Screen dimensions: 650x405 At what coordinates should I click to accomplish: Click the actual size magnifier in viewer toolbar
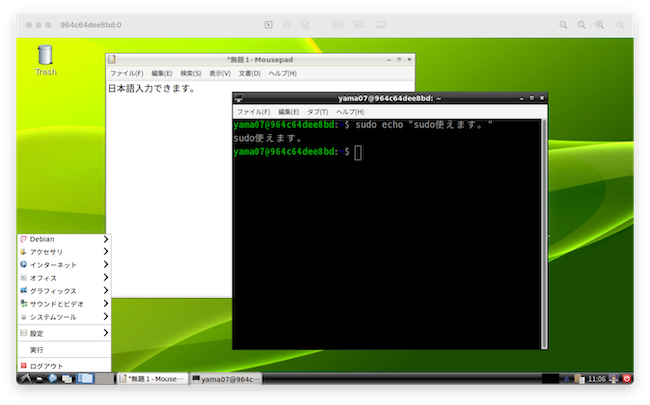(582, 25)
